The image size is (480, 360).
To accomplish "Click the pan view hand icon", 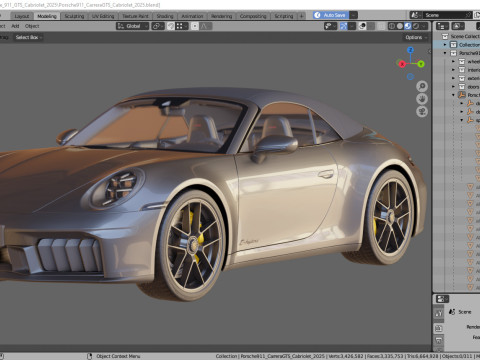I will coord(422,99).
